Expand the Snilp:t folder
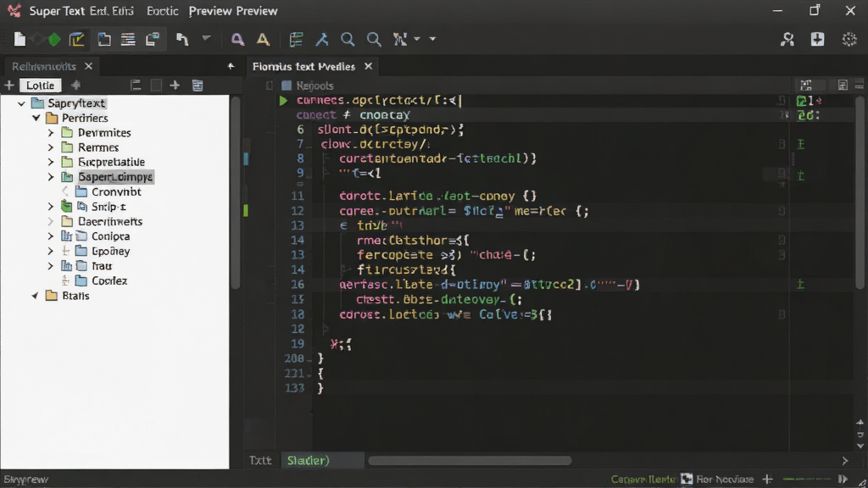This screenshot has height=488, width=868. tap(51, 207)
